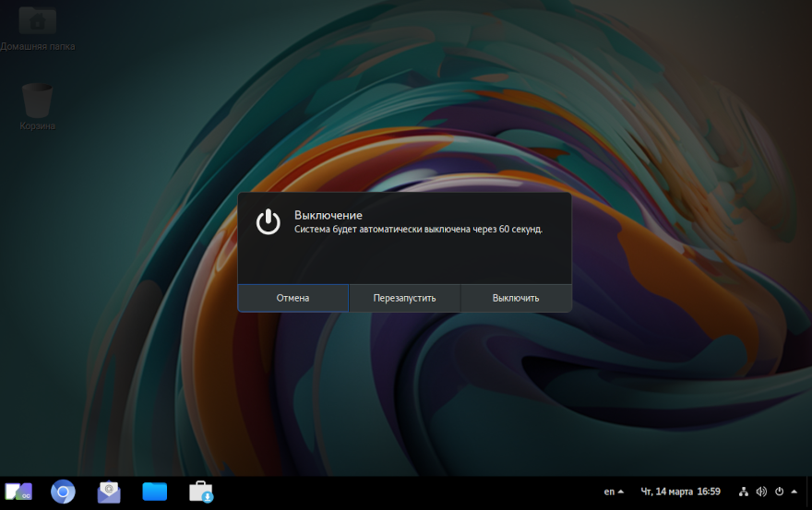
Task: Open the mail client from taskbar
Action: 109,492
